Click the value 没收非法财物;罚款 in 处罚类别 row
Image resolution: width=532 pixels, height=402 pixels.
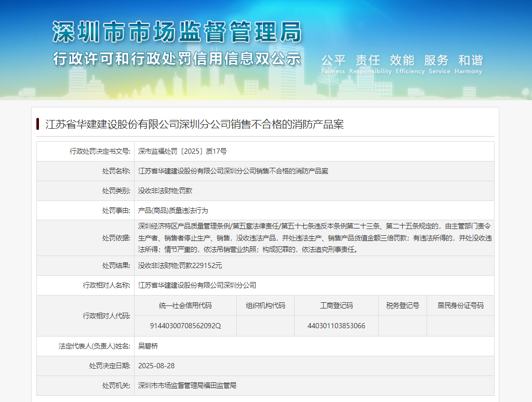165,191
